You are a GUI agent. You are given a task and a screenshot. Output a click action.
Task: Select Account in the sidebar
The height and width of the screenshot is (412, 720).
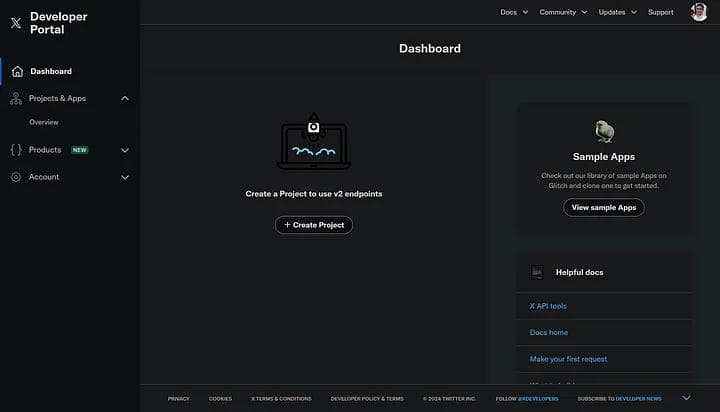coord(44,177)
